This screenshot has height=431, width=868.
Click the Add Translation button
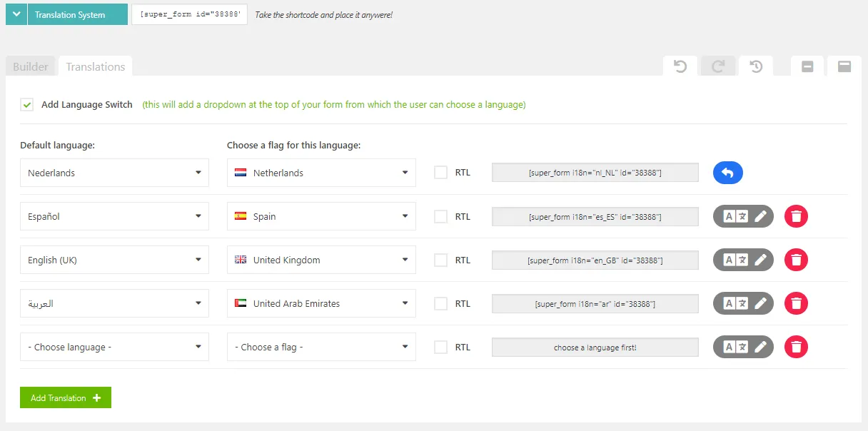pos(65,397)
